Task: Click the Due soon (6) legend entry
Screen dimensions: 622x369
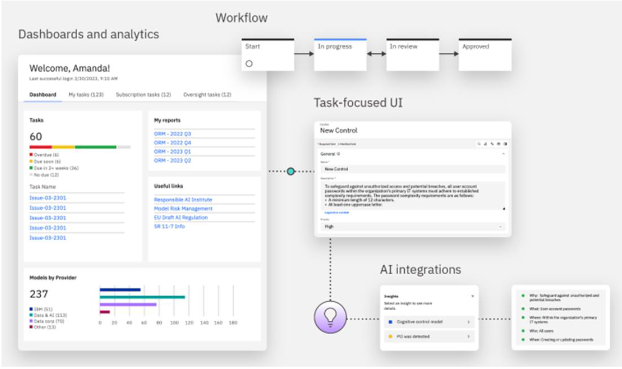Action: tap(45, 161)
